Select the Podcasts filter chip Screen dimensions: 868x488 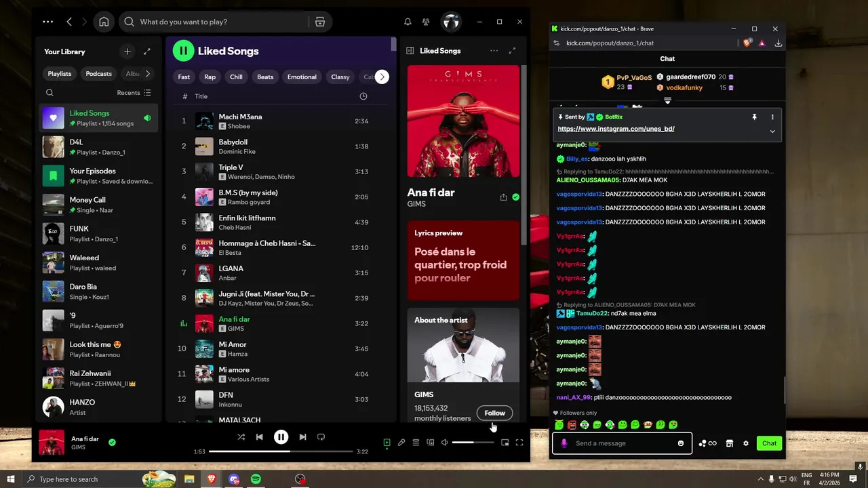pos(98,74)
